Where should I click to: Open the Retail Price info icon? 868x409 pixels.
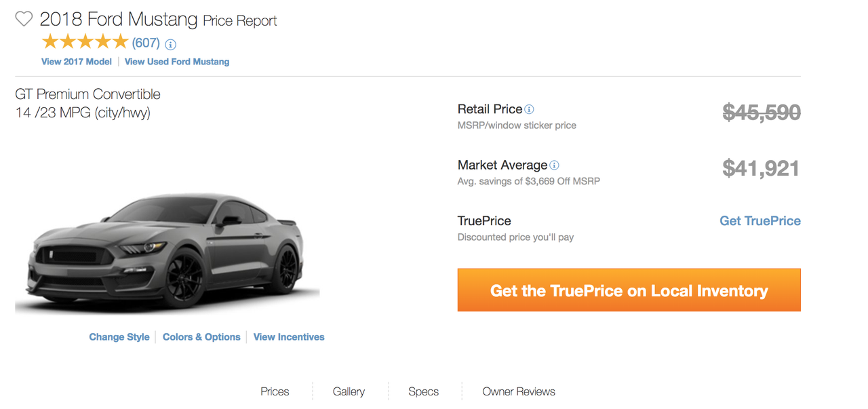[530, 109]
